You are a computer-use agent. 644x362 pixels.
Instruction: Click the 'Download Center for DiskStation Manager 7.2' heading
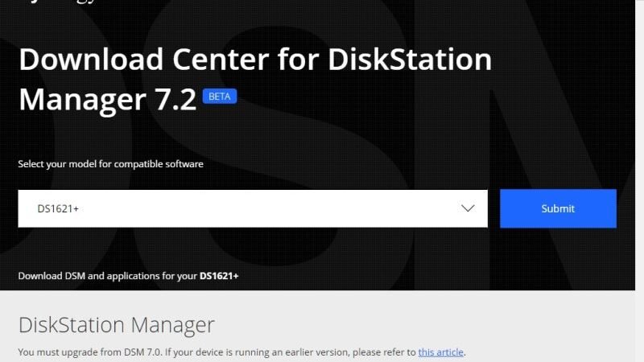(255, 79)
